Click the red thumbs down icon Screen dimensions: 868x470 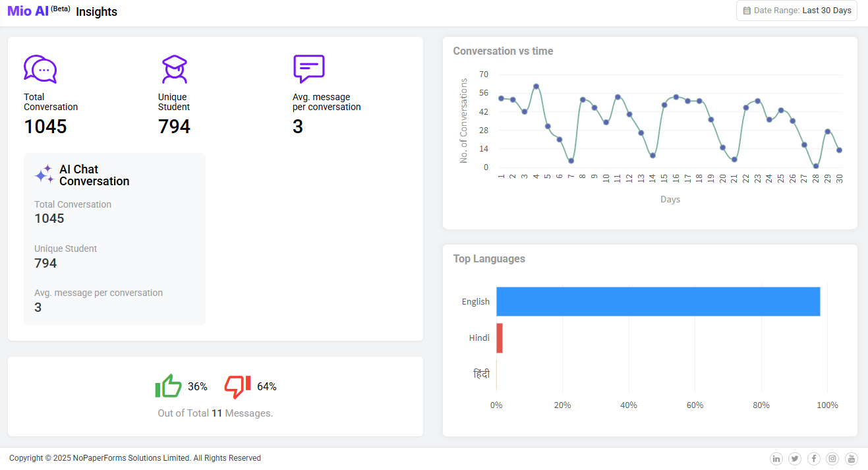click(237, 386)
